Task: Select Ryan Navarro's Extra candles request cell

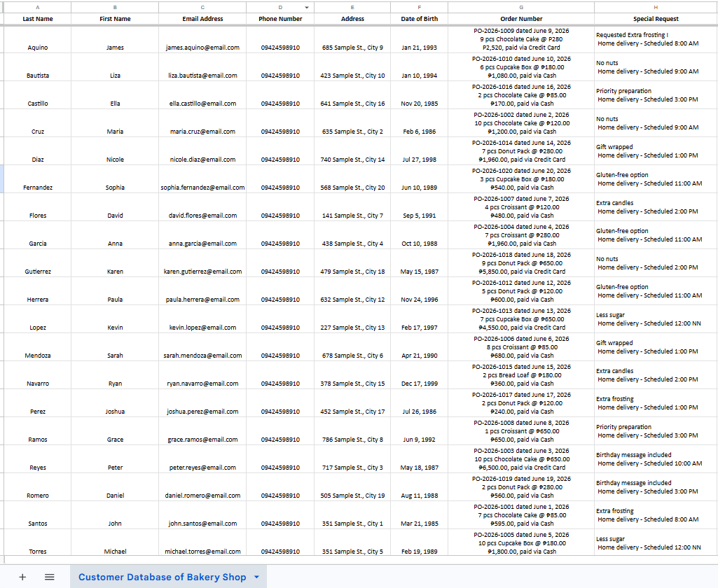Action: [x=656, y=375]
